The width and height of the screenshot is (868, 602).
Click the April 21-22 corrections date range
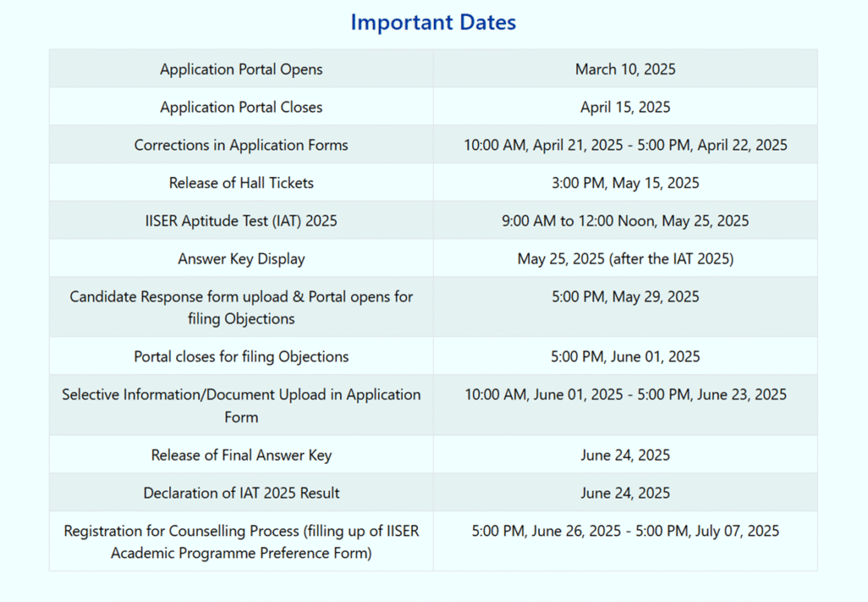pyautogui.click(x=625, y=145)
